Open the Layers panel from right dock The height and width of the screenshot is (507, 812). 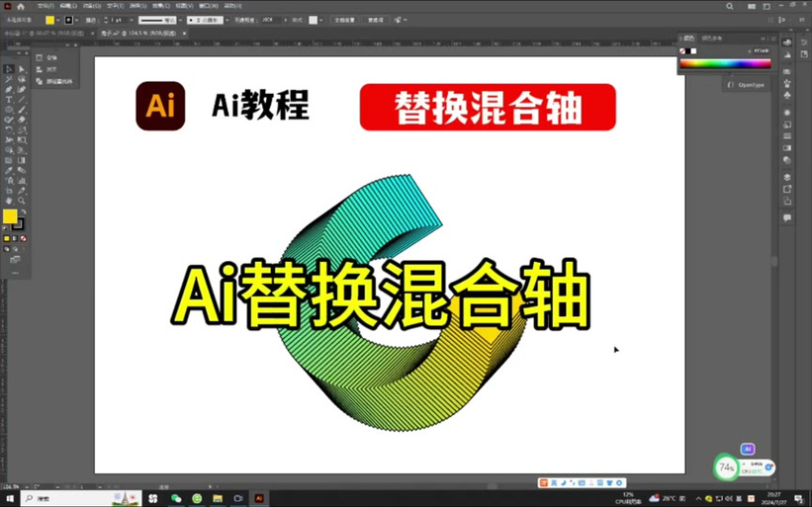click(787, 178)
